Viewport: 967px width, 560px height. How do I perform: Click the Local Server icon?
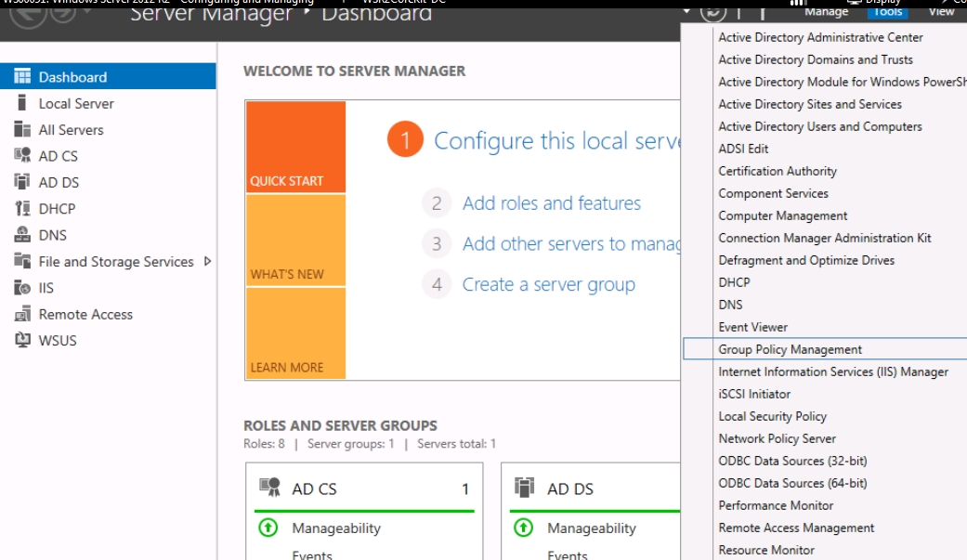(x=22, y=103)
